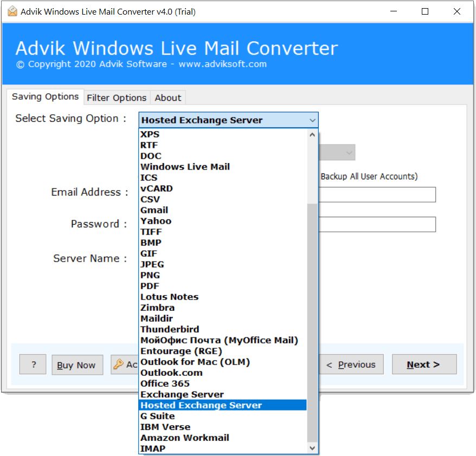Click highlighted Hosted Exchange Server entry

(x=223, y=406)
